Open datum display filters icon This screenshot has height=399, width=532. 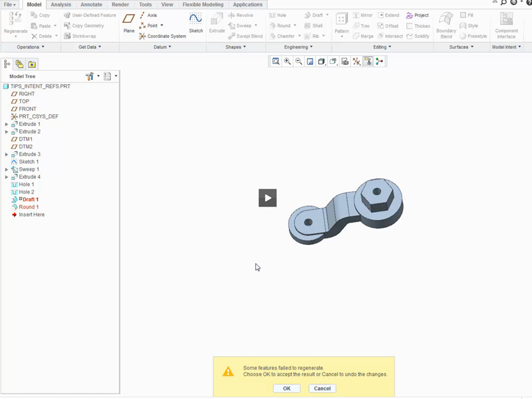pyautogui.click(x=356, y=61)
